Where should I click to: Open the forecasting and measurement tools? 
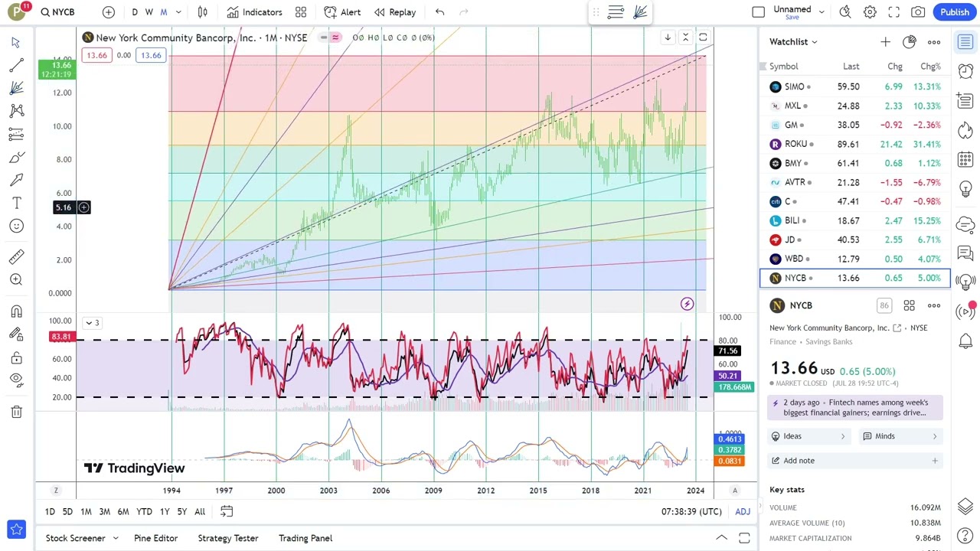(x=16, y=135)
